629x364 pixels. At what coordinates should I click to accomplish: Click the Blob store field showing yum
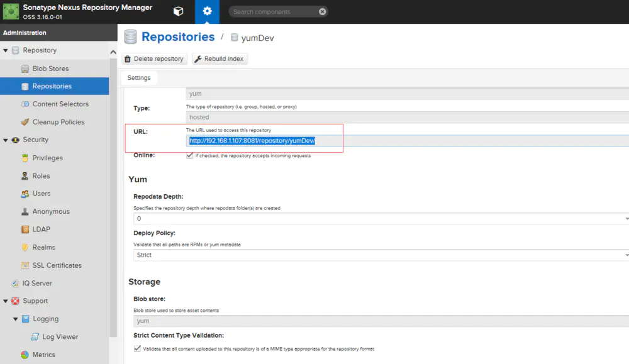[381, 321]
